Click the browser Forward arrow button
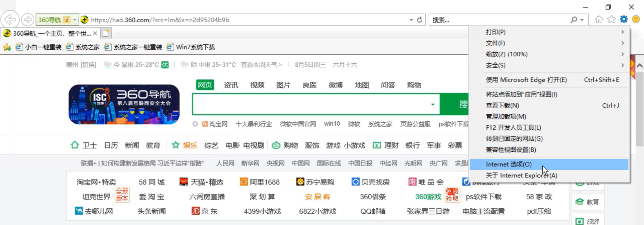 [28, 20]
